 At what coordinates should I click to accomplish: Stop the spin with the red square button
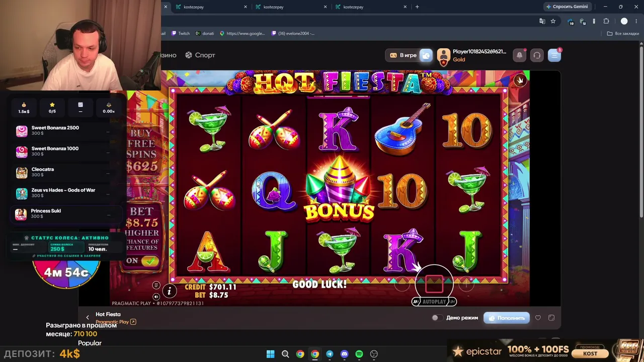pyautogui.click(x=434, y=284)
